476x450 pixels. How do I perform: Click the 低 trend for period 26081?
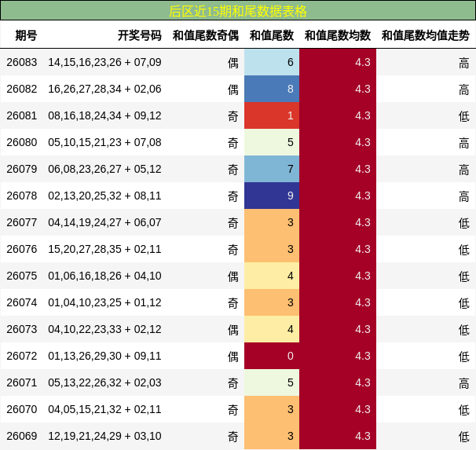coord(464,116)
